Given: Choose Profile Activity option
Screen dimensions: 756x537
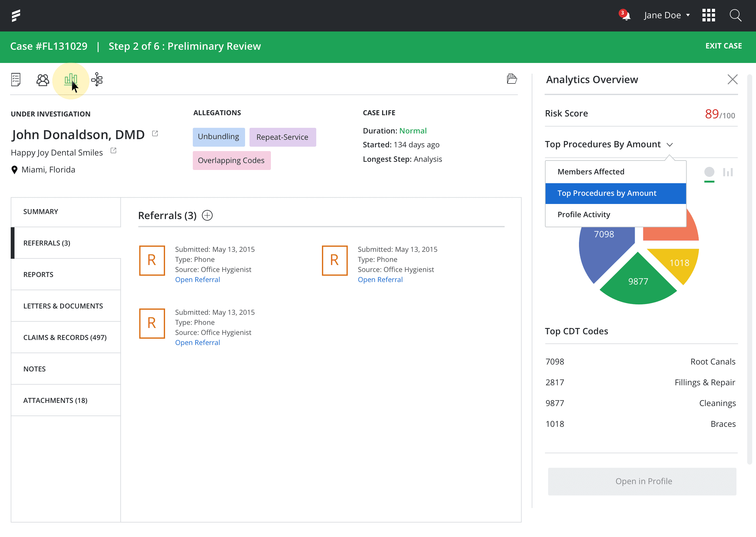Looking at the screenshot, I should tap(584, 215).
